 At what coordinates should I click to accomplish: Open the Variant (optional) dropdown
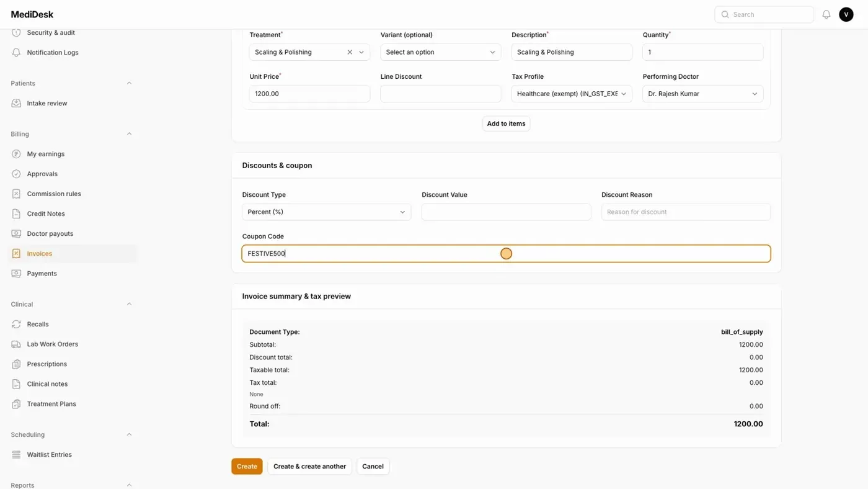440,52
